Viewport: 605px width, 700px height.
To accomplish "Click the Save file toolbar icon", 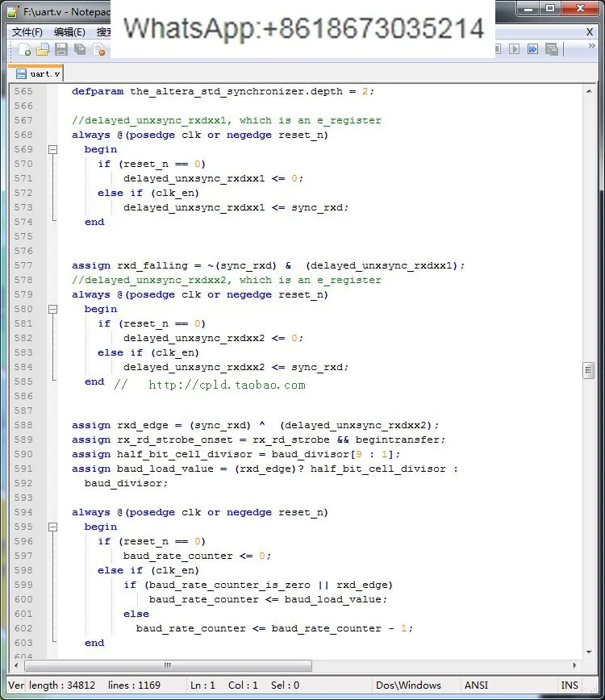I will (61, 49).
